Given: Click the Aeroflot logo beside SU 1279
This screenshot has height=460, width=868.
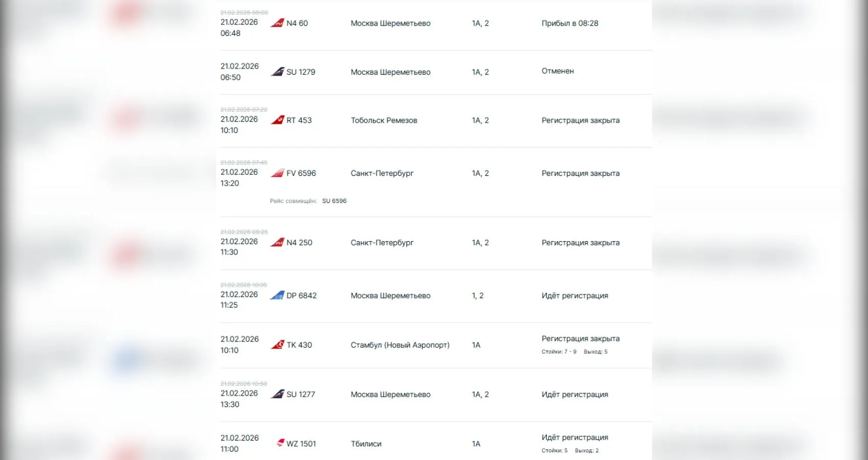Looking at the screenshot, I should tap(277, 72).
